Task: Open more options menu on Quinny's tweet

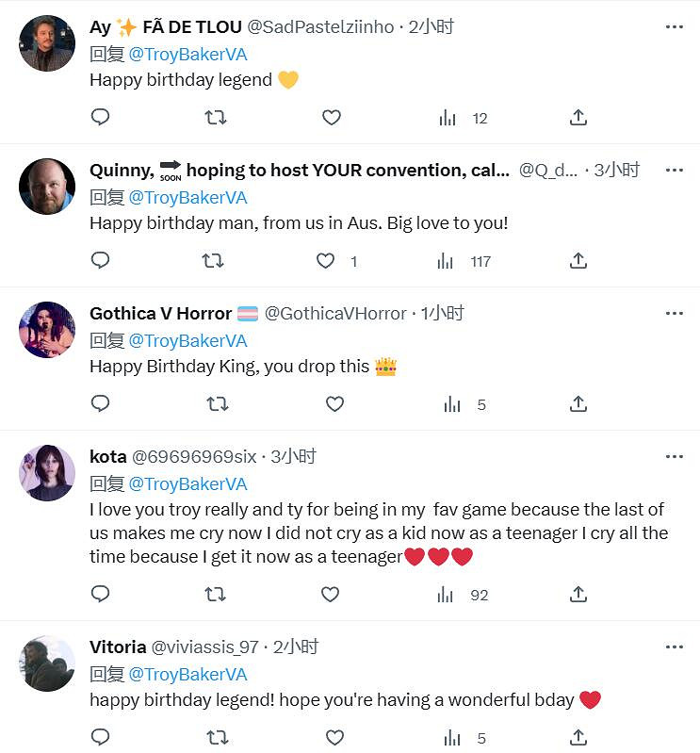Action: (x=675, y=171)
